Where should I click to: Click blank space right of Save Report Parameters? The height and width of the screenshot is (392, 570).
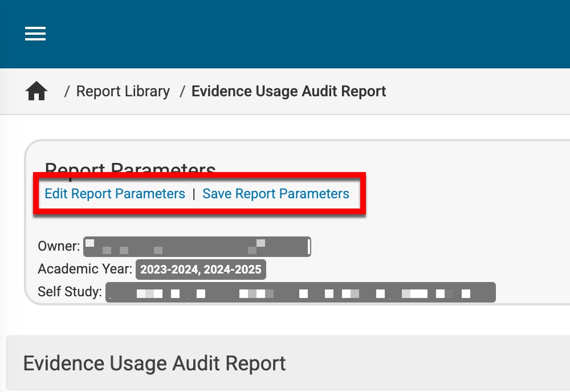coord(456,194)
